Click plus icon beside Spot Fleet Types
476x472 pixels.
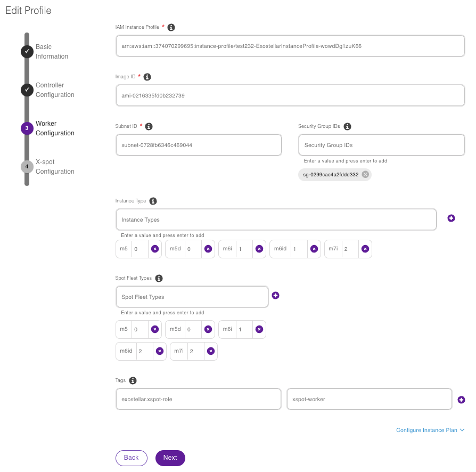click(x=275, y=295)
